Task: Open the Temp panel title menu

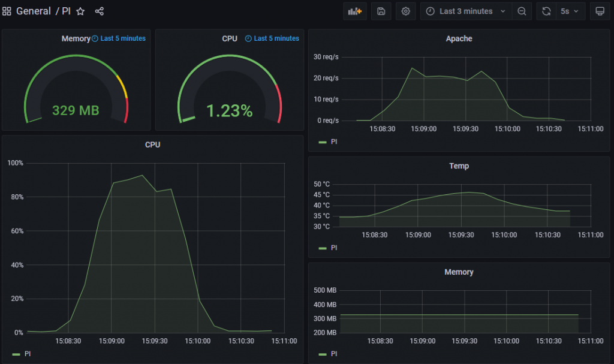Action: coord(459,166)
